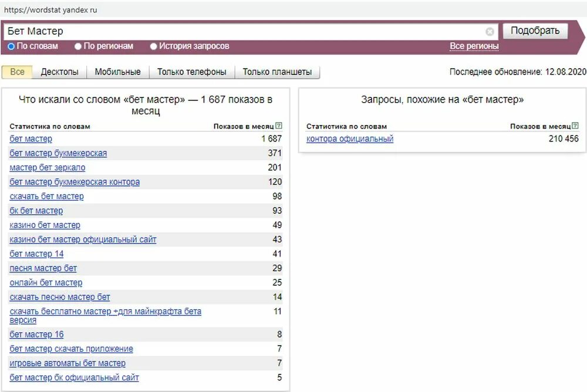Switch to the Только телефоны tab
Viewport: 587px width, 392px height.
point(192,72)
